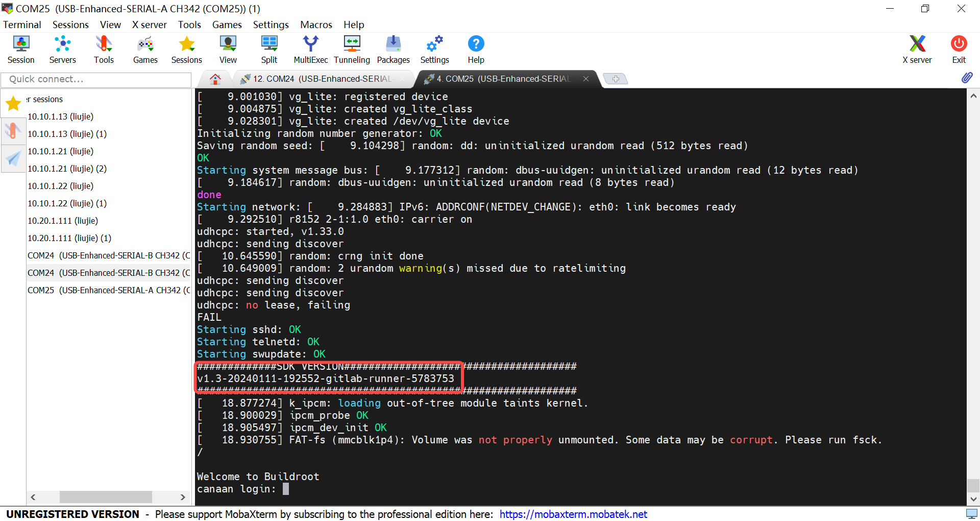Open the Games toolbar icon
The image size is (980, 521).
click(x=145, y=50)
